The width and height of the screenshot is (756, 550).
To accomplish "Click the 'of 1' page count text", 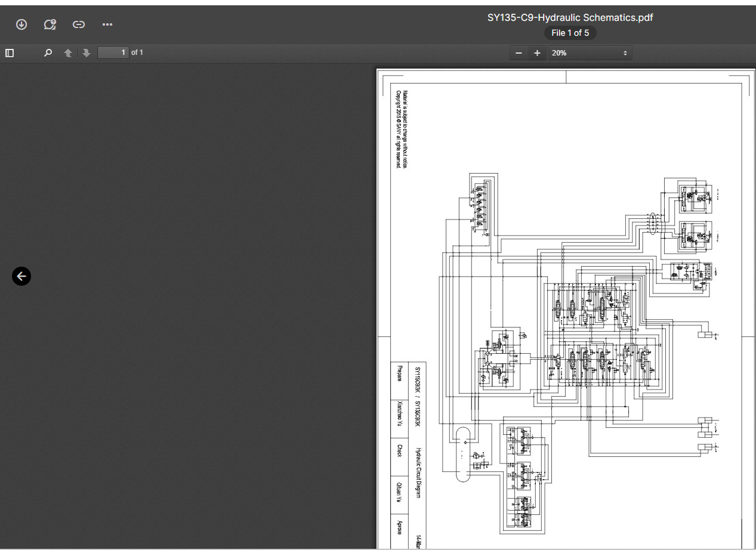I will 137,52.
